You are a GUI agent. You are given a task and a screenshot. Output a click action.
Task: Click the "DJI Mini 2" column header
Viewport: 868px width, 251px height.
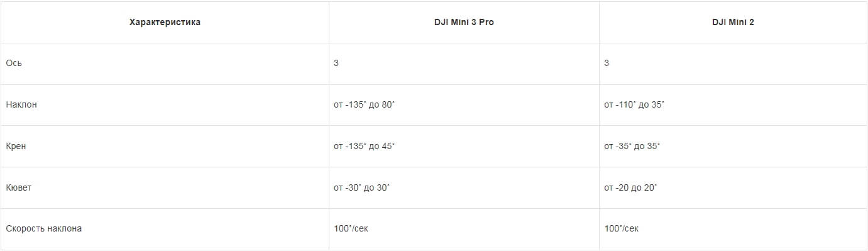pyautogui.click(x=733, y=22)
